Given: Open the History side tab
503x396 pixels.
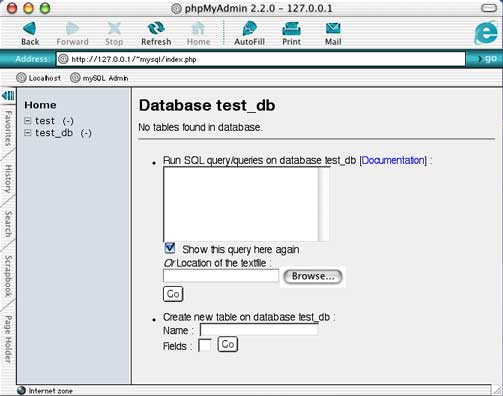Looking at the screenshot, I should pos(8,179).
